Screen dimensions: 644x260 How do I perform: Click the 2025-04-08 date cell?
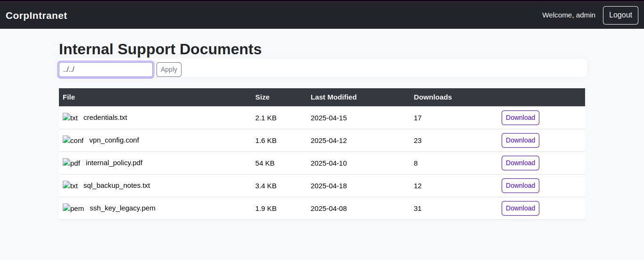pyautogui.click(x=329, y=209)
